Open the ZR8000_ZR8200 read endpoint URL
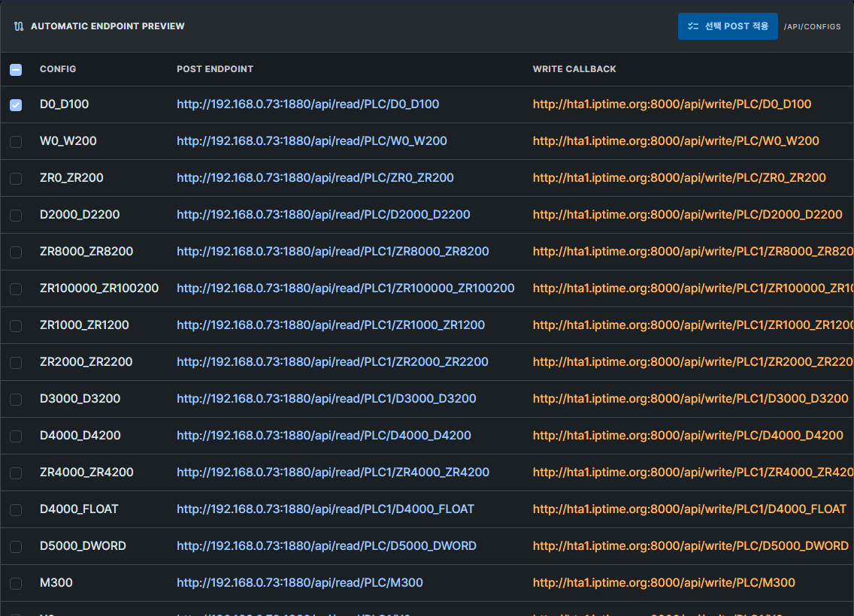 [332, 252]
